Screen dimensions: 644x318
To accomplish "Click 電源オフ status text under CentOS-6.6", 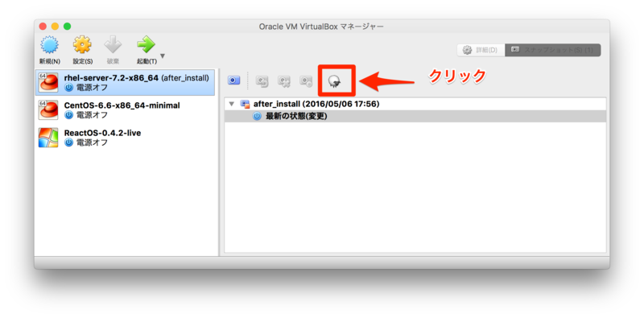I will click(93, 115).
